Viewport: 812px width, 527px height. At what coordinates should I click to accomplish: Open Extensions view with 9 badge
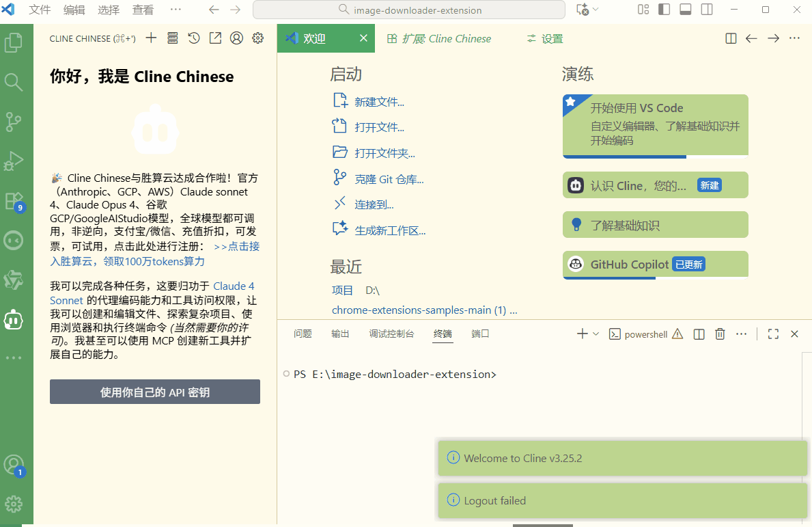coord(14,201)
